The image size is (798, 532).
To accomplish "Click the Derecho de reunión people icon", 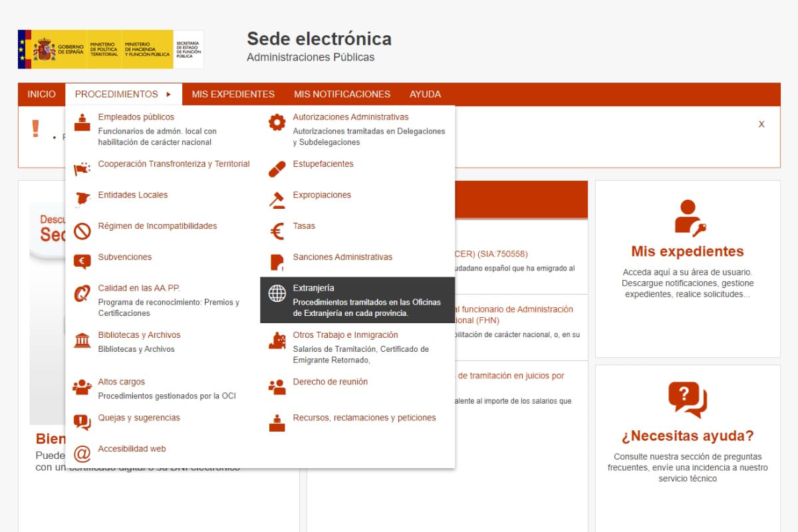I will [277, 386].
